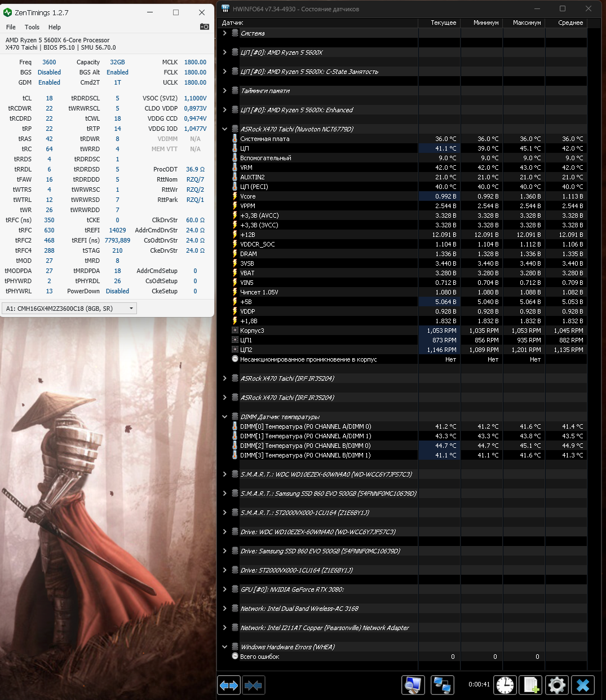
Task: Click the 0:00:41 elapsed time readout
Action: tap(479, 685)
